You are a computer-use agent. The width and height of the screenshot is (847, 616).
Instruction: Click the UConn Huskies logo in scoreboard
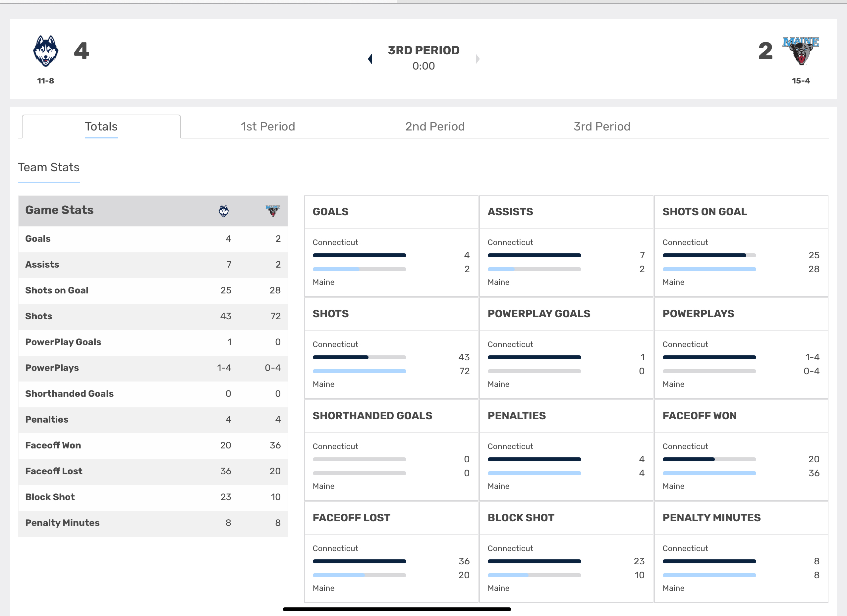(x=45, y=51)
